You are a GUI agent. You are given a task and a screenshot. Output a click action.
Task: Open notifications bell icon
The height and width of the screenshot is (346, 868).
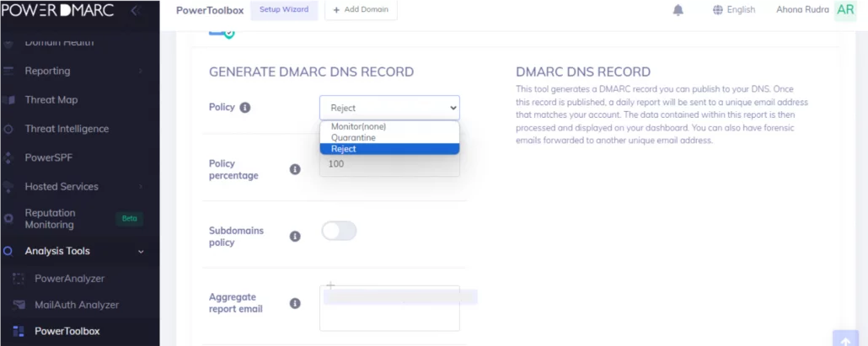pos(678,10)
